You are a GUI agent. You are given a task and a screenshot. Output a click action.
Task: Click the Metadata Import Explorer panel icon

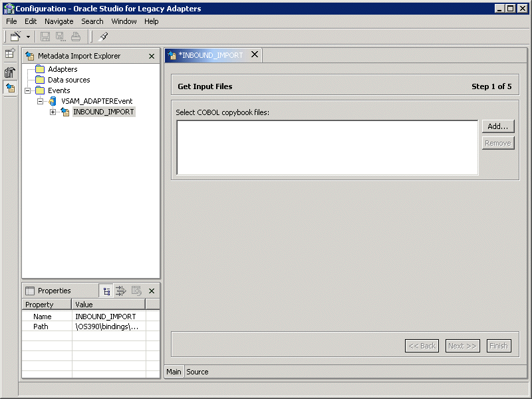coord(30,56)
